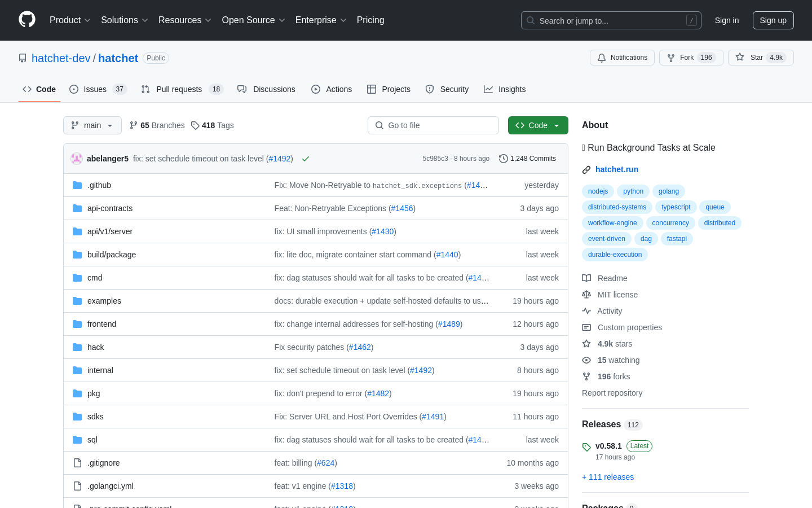The height and width of the screenshot is (508, 812).
Task: Click the .github folder icon
Action: pyautogui.click(x=77, y=185)
